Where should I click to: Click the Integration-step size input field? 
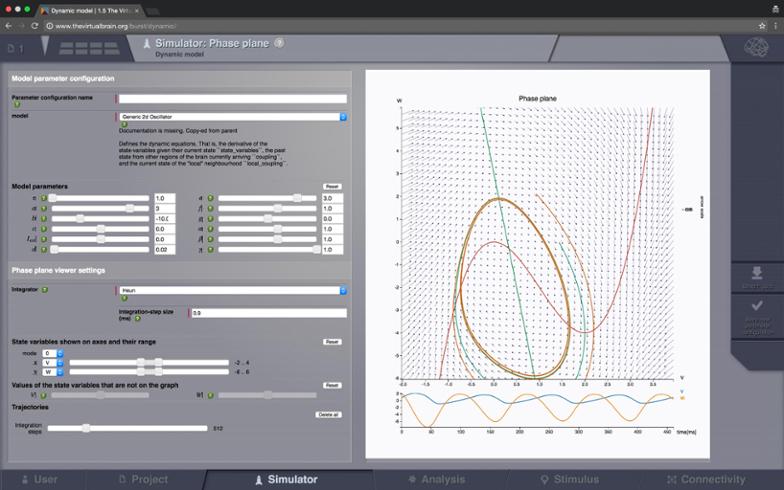(268, 313)
